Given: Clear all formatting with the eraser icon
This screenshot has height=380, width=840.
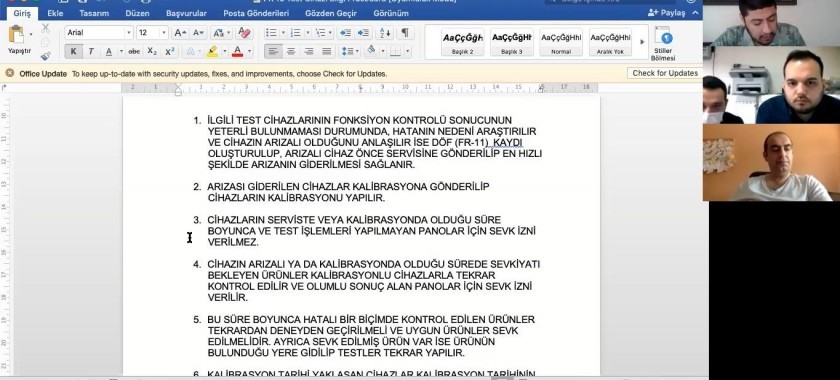Looking at the screenshot, I should [x=244, y=33].
